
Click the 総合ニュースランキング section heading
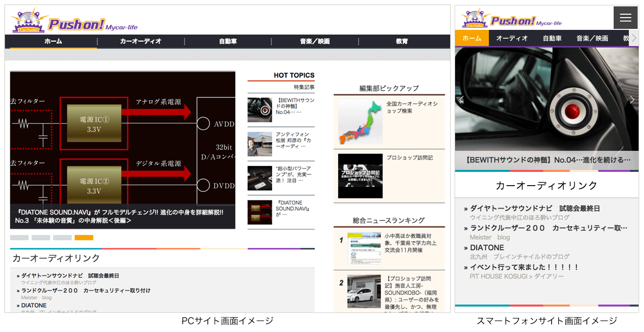389,220
